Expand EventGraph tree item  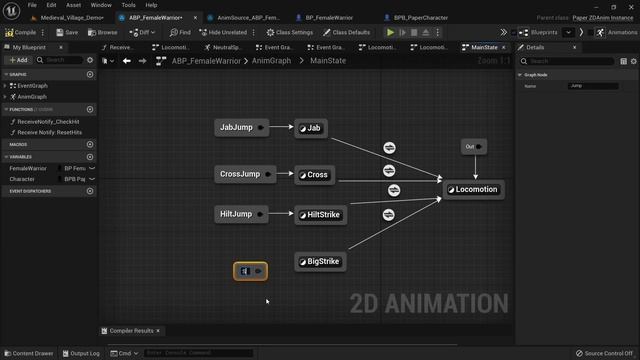pyautogui.click(x=5, y=86)
